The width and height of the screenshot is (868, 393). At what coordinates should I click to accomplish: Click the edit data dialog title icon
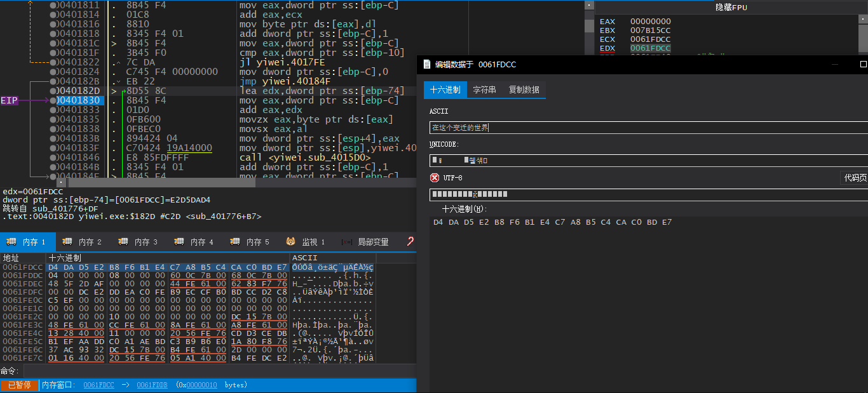pyautogui.click(x=425, y=64)
